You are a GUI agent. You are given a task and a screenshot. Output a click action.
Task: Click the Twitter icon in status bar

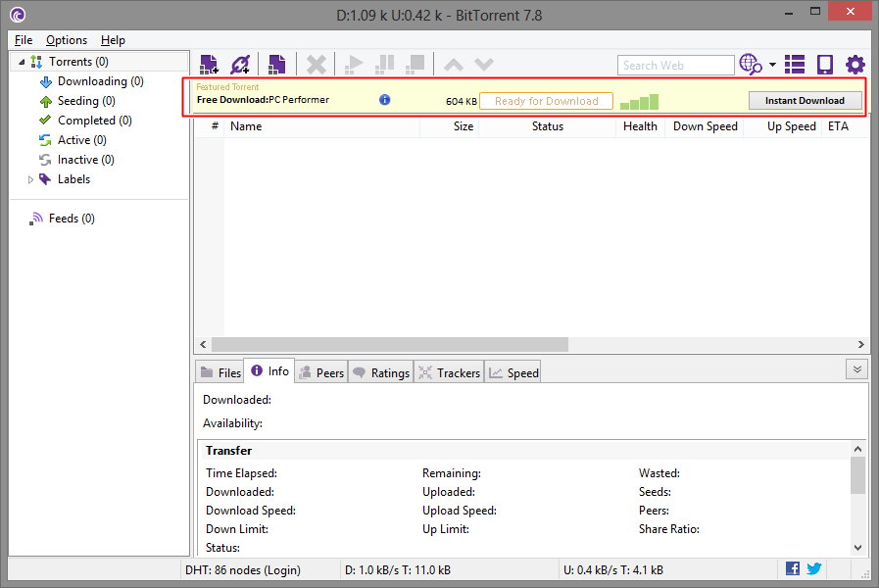click(x=814, y=568)
